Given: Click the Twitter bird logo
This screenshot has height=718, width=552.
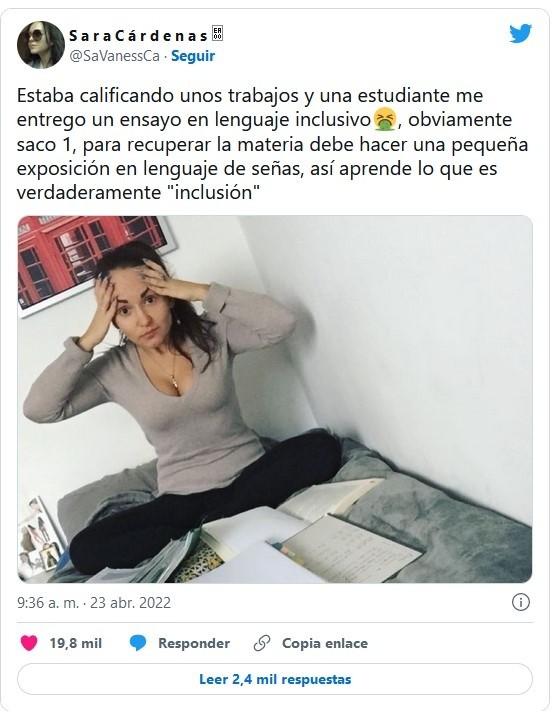Looking at the screenshot, I should 520,33.
